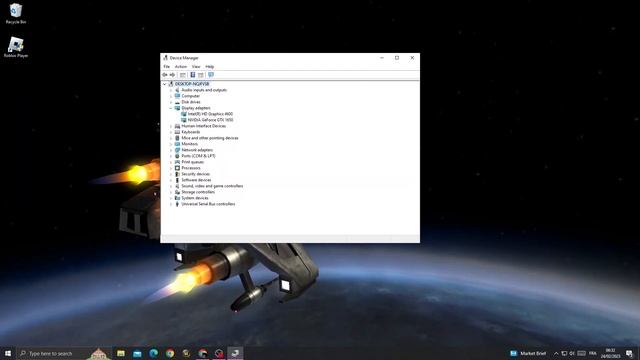The image size is (640, 360).
Task: Expand Mice and other pointing devices chevron
Action: pyautogui.click(x=171, y=138)
